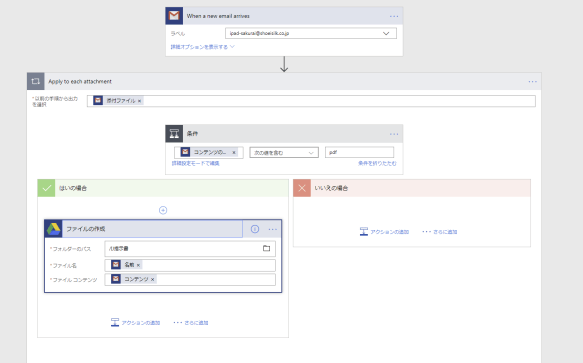
Task: Expand the advanced options link under the trigger
Action: (x=202, y=47)
